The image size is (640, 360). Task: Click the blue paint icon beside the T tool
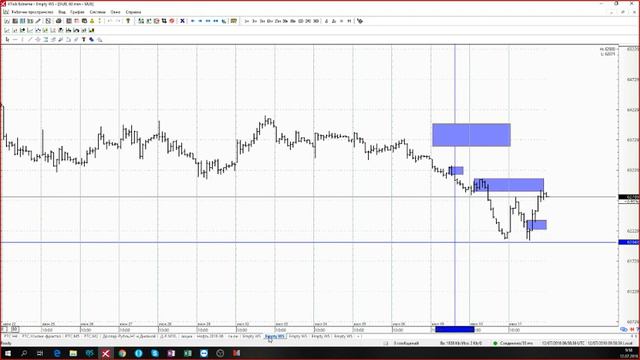tap(91, 40)
